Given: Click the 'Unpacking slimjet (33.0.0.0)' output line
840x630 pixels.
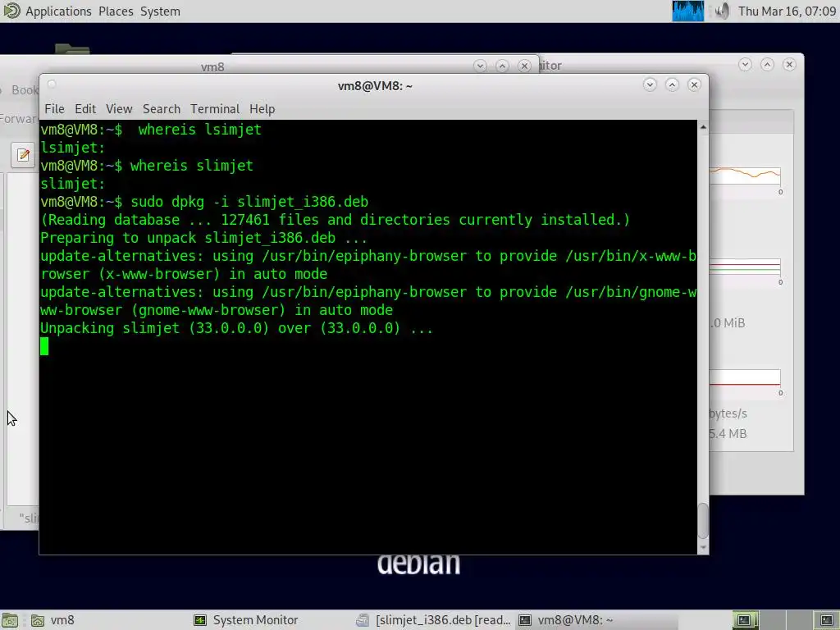Looking at the screenshot, I should [236, 328].
